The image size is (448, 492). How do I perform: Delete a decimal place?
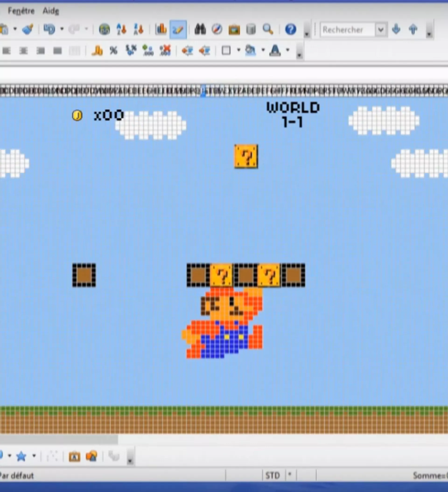pyautogui.click(x=165, y=50)
